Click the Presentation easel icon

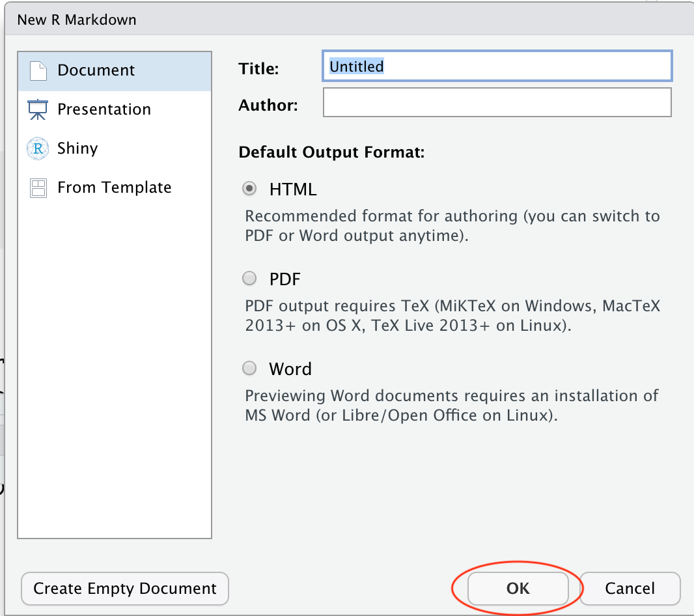tap(38, 109)
